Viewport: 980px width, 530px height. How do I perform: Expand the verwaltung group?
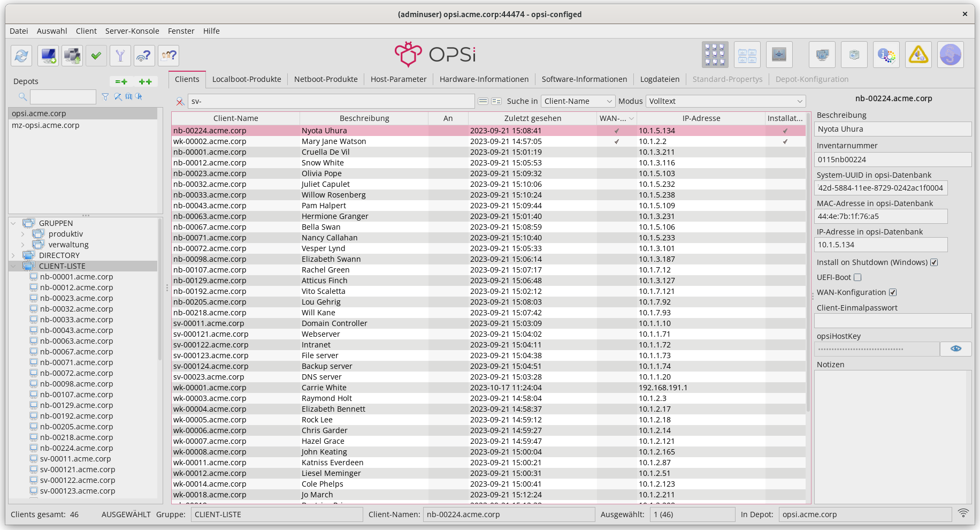point(23,245)
